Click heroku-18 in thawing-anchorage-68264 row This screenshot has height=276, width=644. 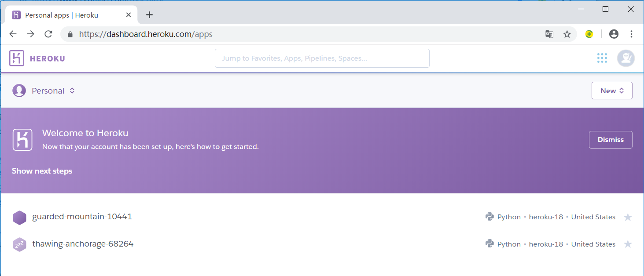click(546, 244)
